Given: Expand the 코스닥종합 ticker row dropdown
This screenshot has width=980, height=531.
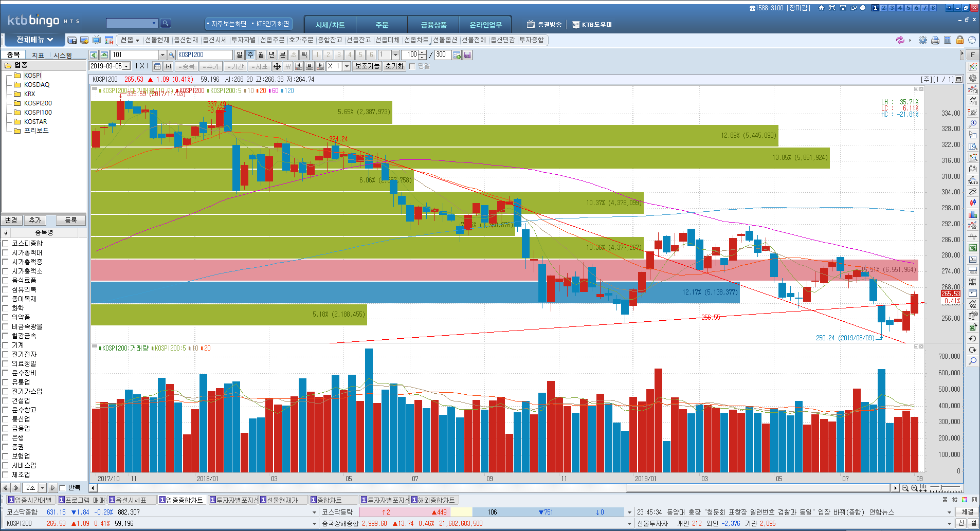Looking at the screenshot, I should click(315, 512).
